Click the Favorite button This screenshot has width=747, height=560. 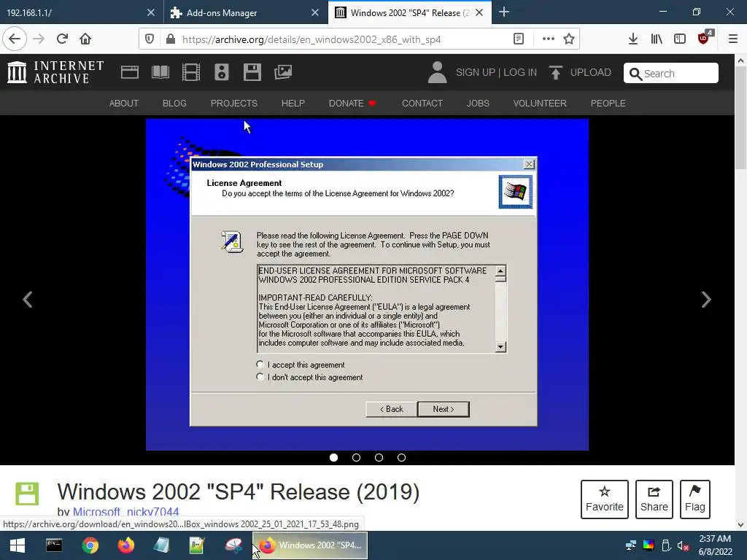pos(605,499)
